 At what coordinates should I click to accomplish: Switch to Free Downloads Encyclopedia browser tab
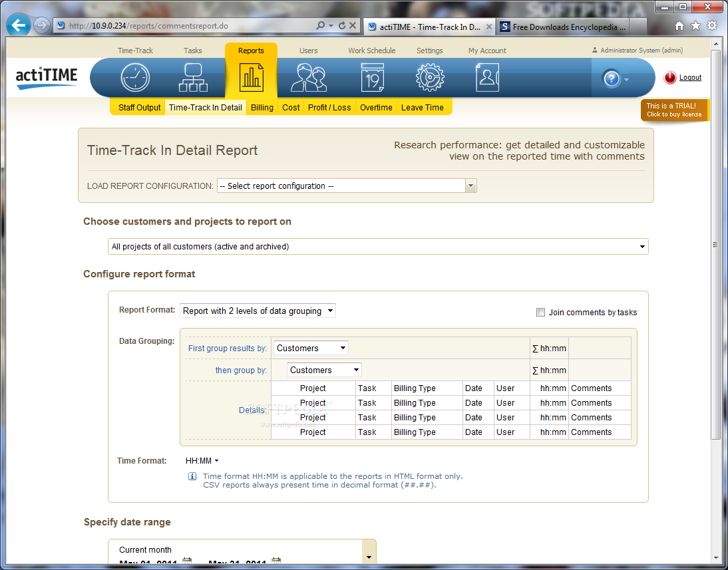coord(563,27)
